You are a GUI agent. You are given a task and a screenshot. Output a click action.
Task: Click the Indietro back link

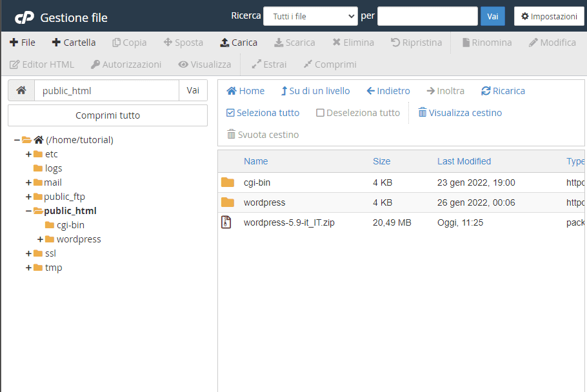click(388, 91)
